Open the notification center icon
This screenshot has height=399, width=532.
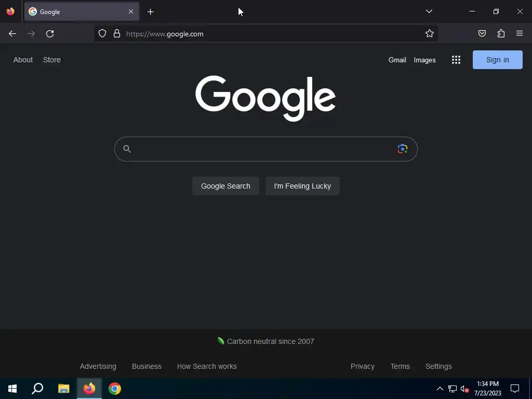515,389
